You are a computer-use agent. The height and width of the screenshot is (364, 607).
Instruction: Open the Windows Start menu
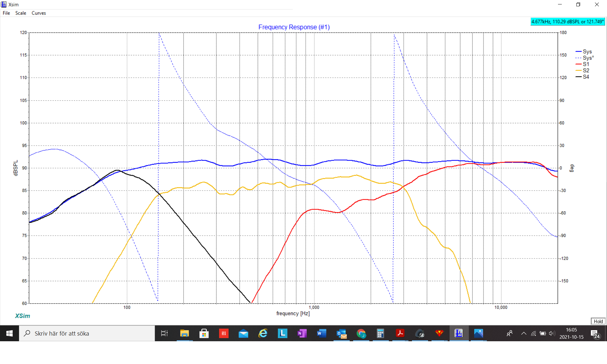click(9, 333)
